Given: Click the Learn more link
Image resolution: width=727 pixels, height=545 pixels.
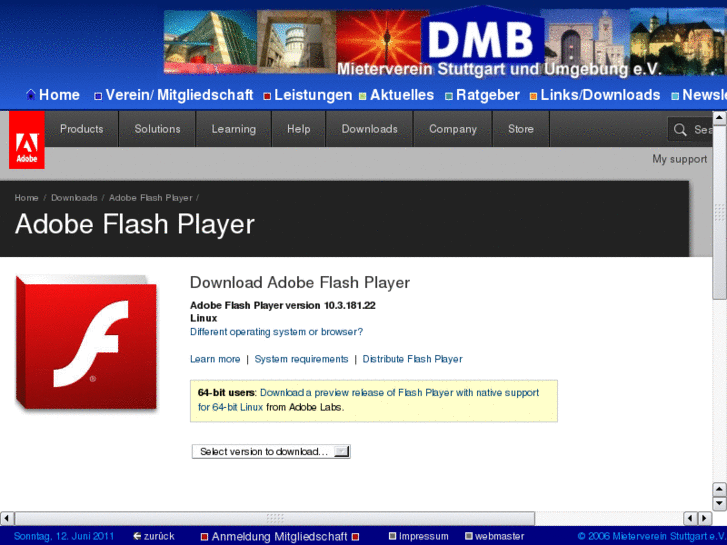Looking at the screenshot, I should point(215,359).
